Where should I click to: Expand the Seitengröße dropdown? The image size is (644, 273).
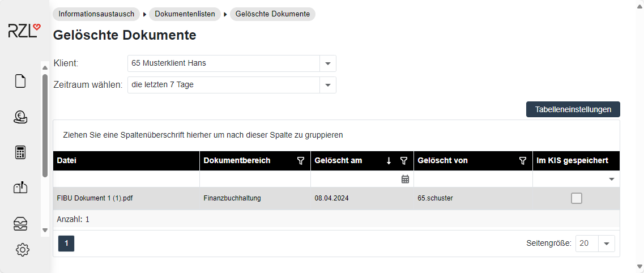(607, 244)
